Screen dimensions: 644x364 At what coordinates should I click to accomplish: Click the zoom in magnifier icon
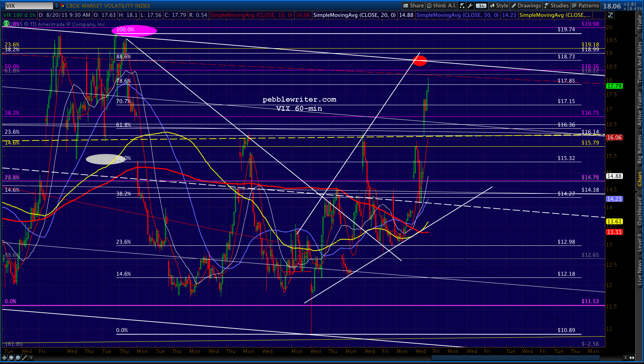point(11,358)
